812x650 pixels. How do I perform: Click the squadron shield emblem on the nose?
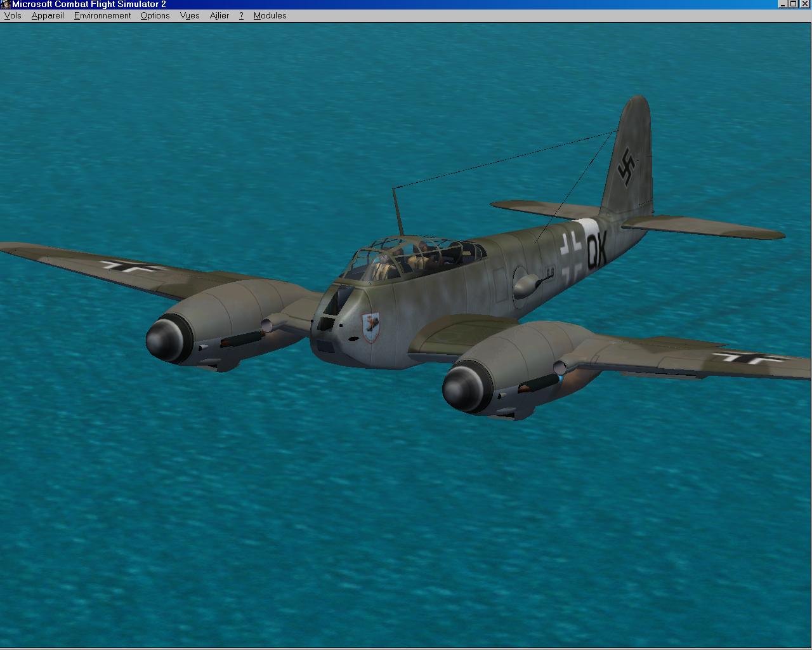(371, 327)
